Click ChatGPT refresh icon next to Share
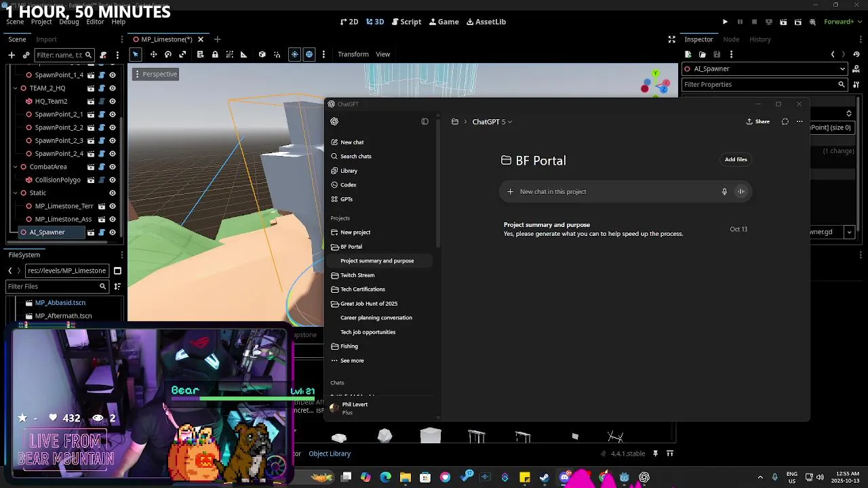The height and width of the screenshot is (488, 868). click(x=785, y=122)
